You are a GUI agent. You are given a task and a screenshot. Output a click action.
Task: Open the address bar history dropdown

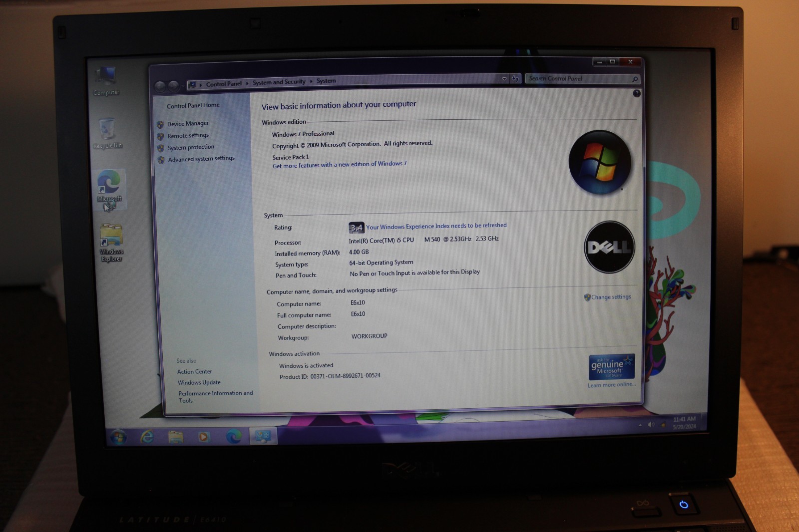click(504, 78)
